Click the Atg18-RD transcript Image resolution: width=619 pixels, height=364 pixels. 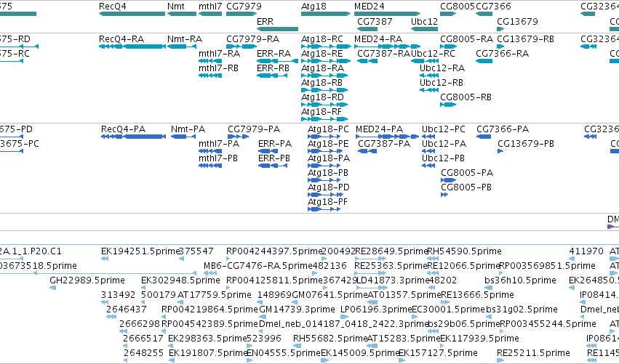[x=324, y=105]
